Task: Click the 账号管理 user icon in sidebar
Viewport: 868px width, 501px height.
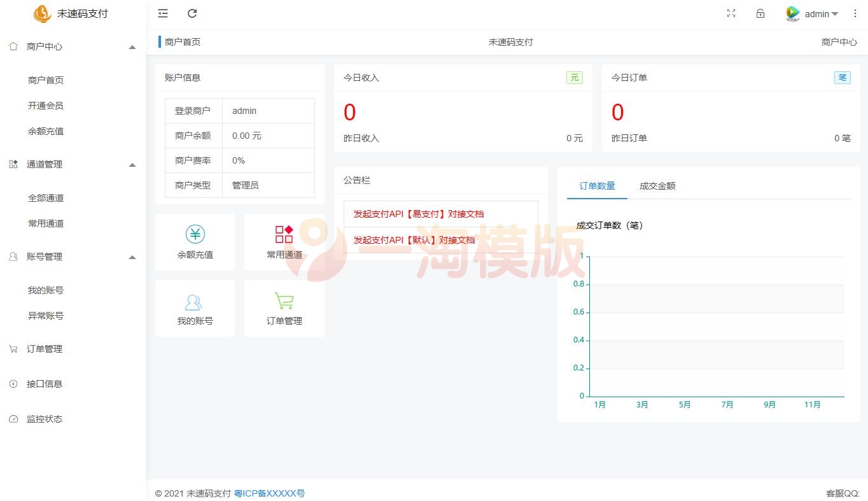Action: point(13,257)
